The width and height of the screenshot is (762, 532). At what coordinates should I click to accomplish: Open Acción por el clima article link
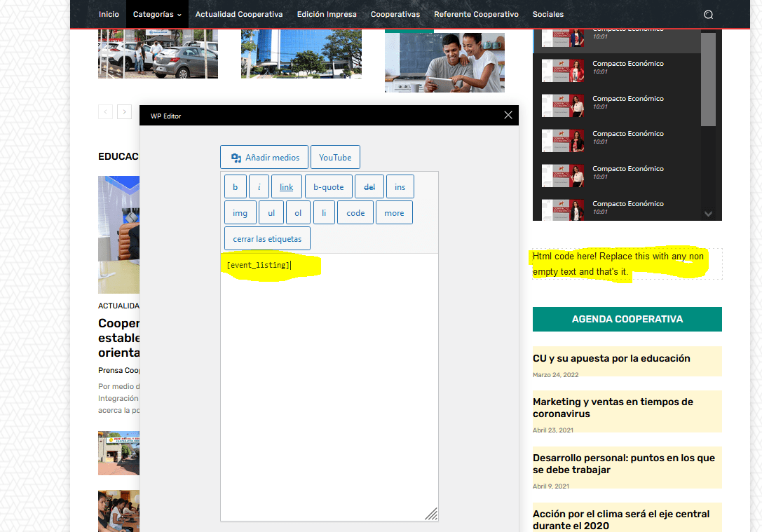pos(621,520)
